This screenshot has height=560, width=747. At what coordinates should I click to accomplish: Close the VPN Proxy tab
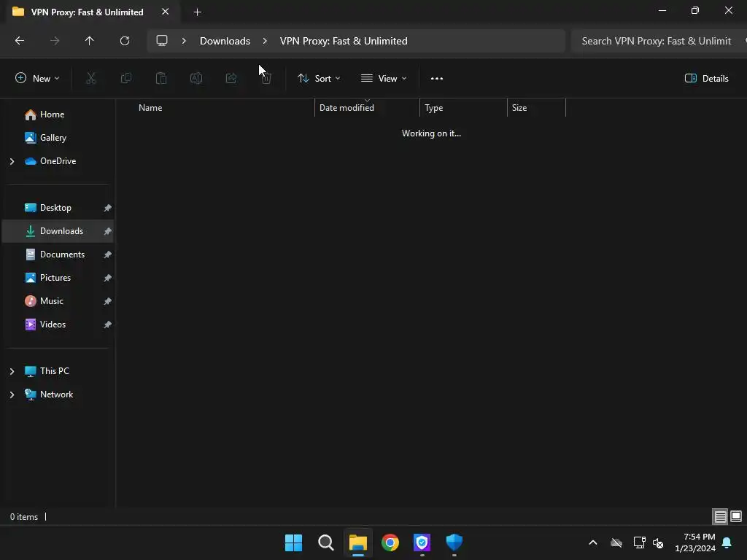click(x=166, y=12)
